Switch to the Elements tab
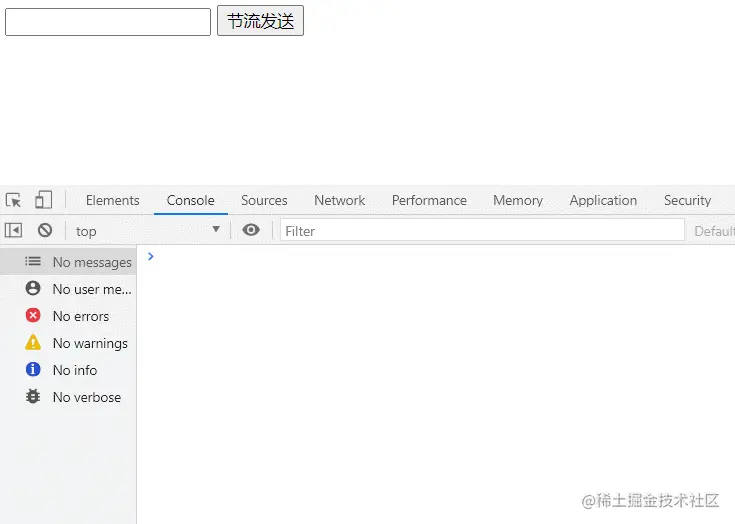735x524 pixels. click(112, 200)
